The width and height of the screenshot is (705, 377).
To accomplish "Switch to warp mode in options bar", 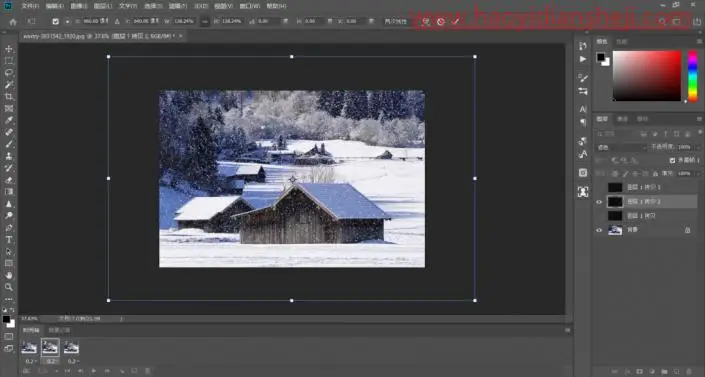I will [425, 21].
